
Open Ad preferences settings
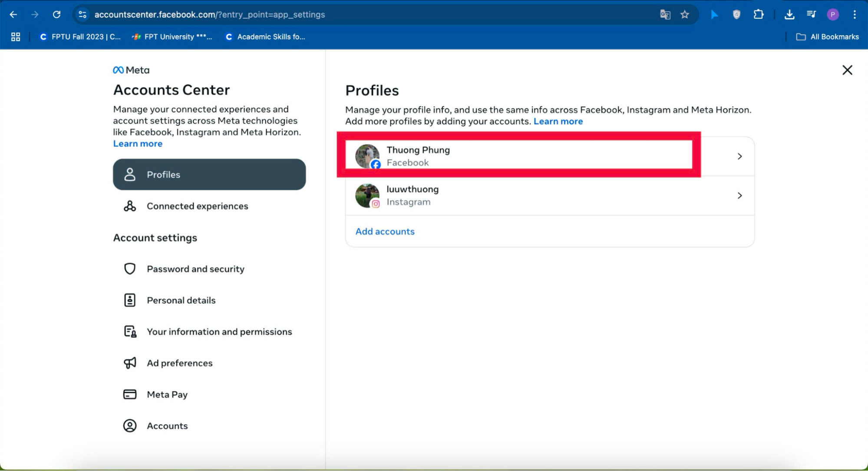[209, 363]
